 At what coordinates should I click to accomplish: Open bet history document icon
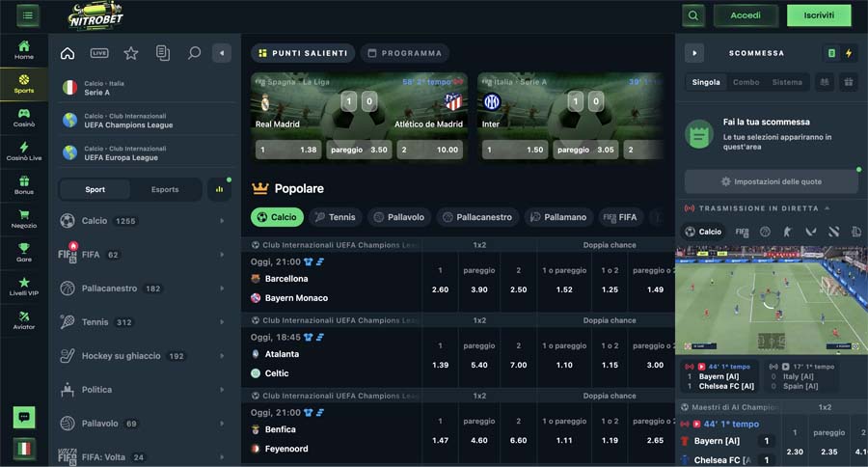tap(163, 53)
